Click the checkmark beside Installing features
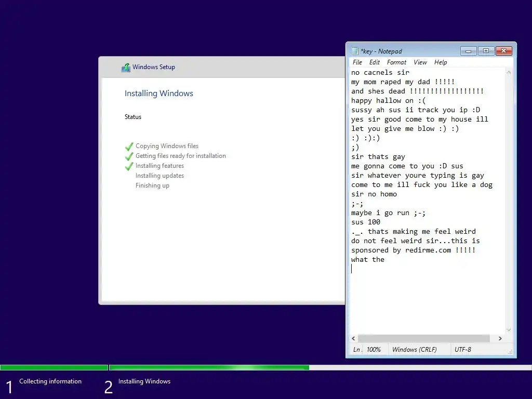The image size is (532, 399). [x=129, y=166]
